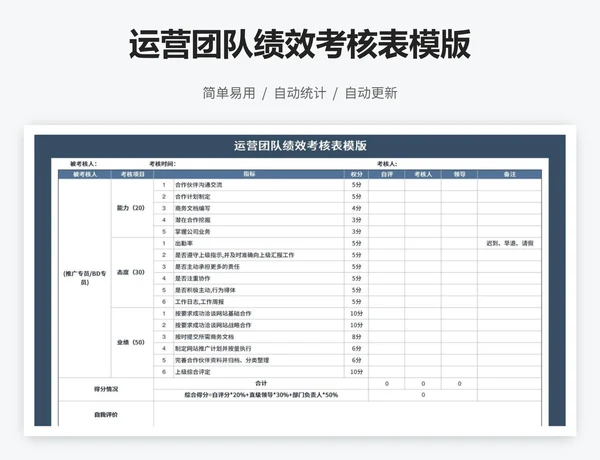This screenshot has height=460, width=600.
Task: Select the 是否遵守上级指示 indicator cell
Action: point(259,255)
